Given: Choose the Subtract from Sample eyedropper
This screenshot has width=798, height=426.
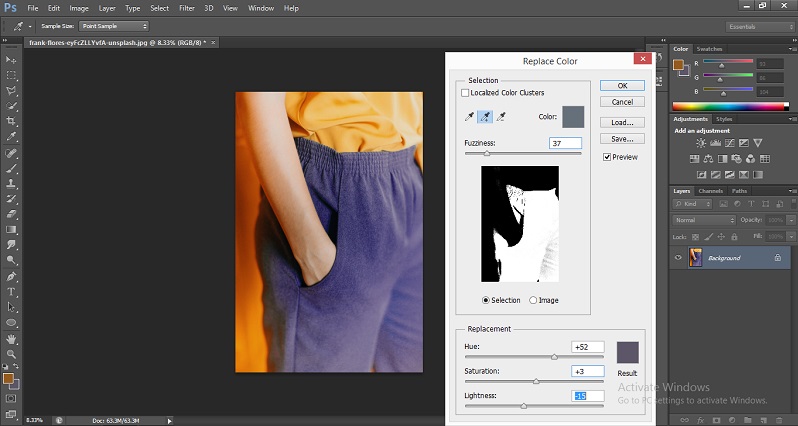Looking at the screenshot, I should click(501, 117).
